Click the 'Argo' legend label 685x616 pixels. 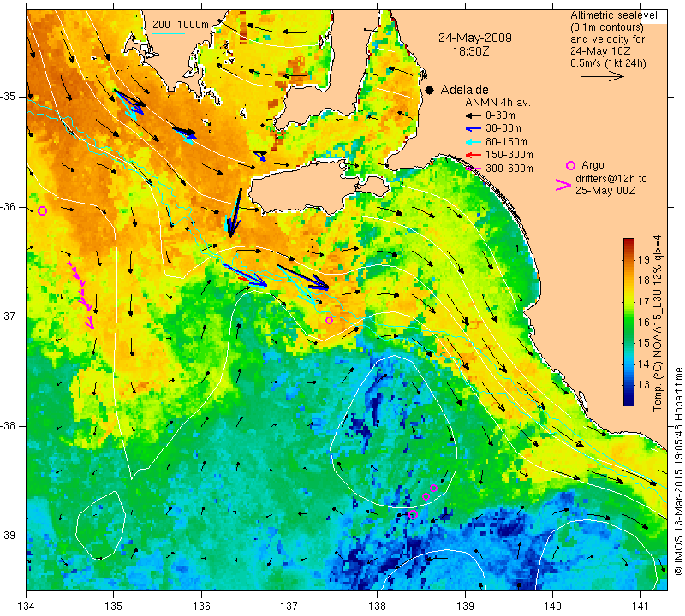point(593,165)
